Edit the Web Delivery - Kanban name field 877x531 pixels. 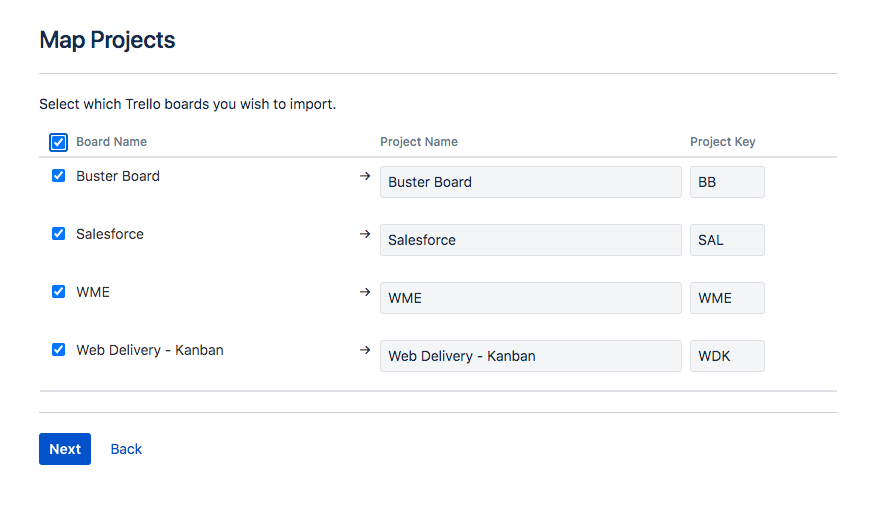[x=530, y=356]
